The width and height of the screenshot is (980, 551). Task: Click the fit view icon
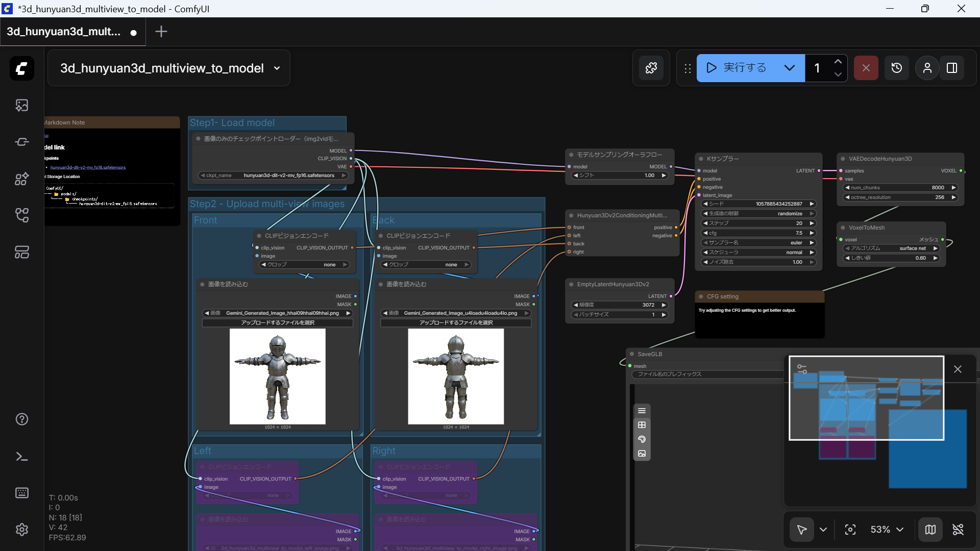click(x=850, y=530)
